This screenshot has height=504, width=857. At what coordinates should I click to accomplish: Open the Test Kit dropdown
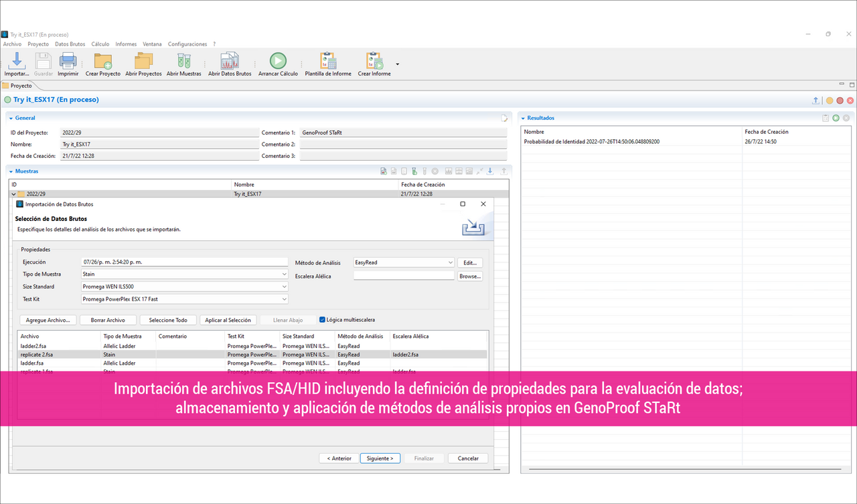pyautogui.click(x=185, y=299)
